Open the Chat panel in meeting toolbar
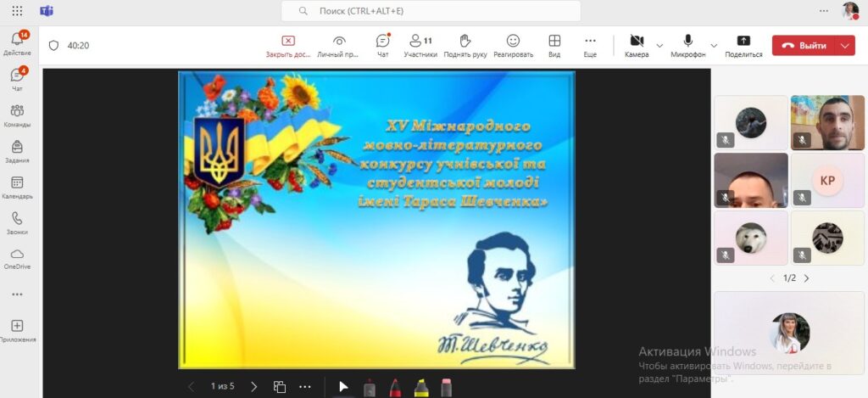The width and height of the screenshot is (868, 398). pos(382,45)
